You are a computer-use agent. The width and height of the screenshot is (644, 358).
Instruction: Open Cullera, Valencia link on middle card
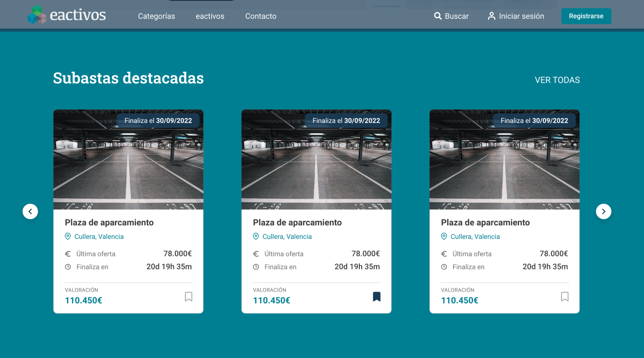click(x=287, y=236)
